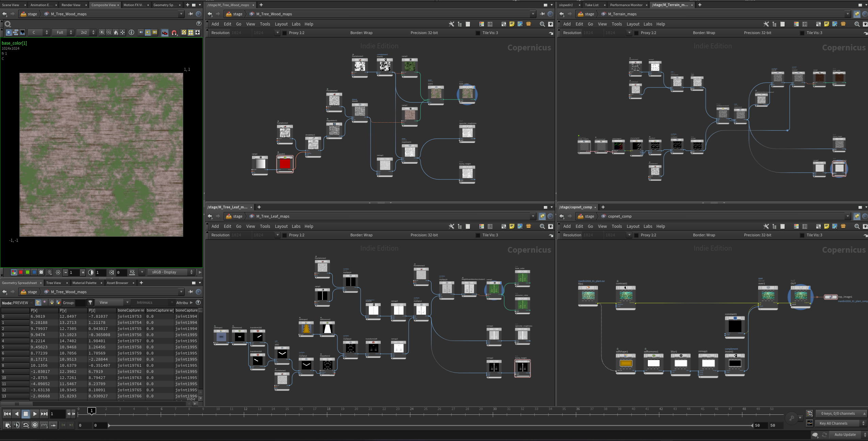The width and height of the screenshot is (868, 441).
Task: Click the zoom in magnifier icon
Action: coord(102,32)
